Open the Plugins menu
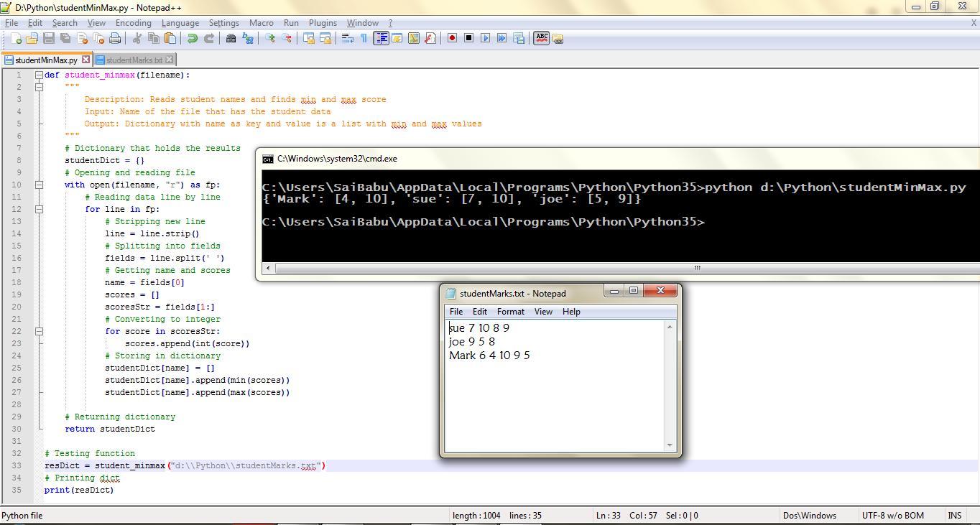 (x=323, y=23)
